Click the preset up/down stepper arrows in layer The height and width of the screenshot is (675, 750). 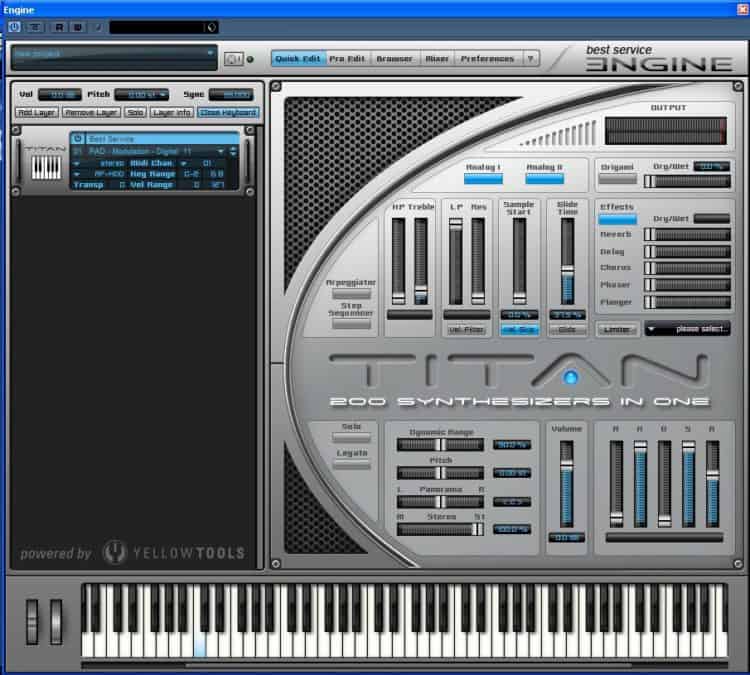click(x=233, y=151)
